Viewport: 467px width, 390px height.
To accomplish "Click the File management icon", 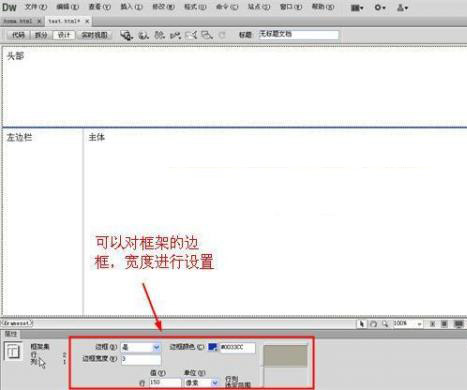I will click(160, 35).
